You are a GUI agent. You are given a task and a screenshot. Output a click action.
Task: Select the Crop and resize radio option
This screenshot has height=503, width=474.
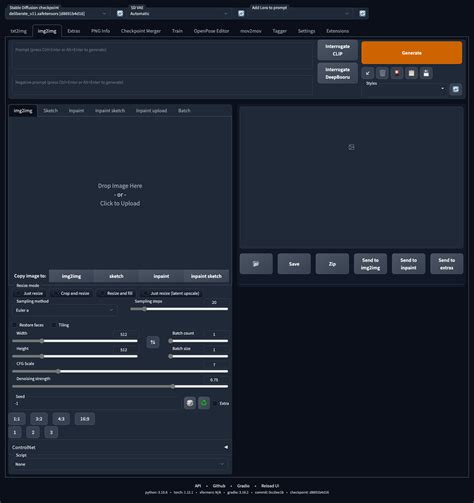click(56, 293)
